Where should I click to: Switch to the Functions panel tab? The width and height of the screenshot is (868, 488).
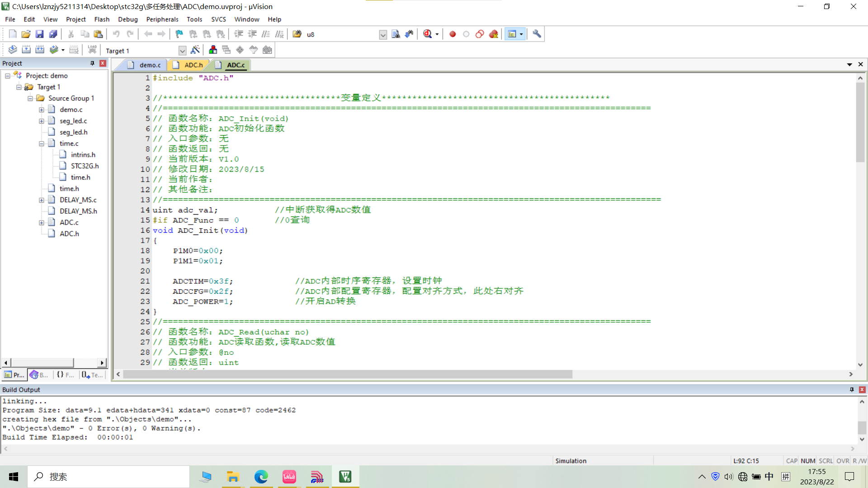coord(66,375)
